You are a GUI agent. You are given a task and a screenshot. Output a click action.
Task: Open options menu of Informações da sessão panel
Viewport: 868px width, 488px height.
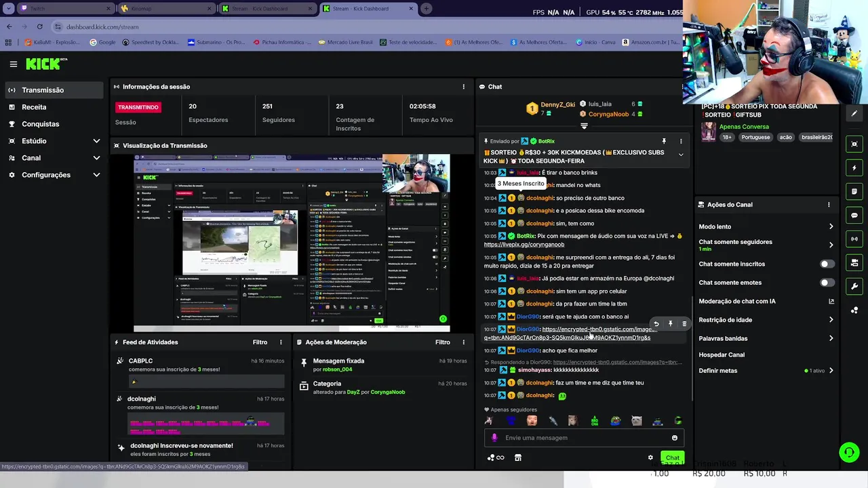[x=464, y=87]
